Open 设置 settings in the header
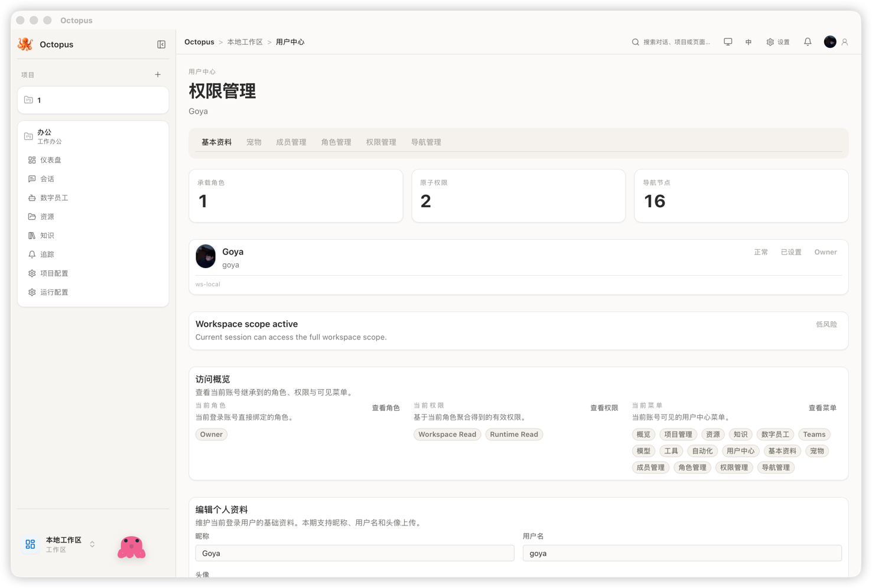The width and height of the screenshot is (872, 588). click(x=778, y=42)
